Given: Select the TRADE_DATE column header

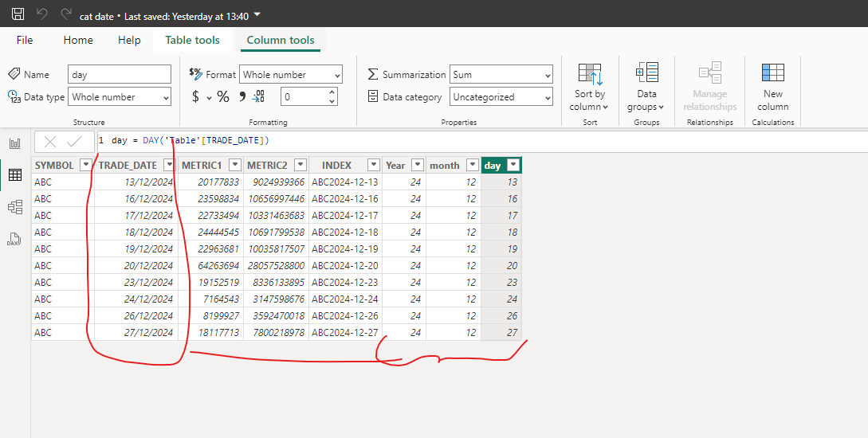Looking at the screenshot, I should click(x=128, y=166).
